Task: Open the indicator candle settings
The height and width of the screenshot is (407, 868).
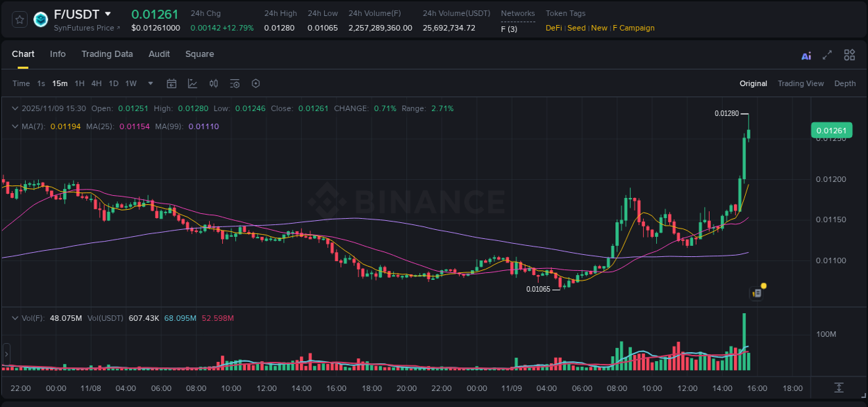Action: [x=213, y=83]
